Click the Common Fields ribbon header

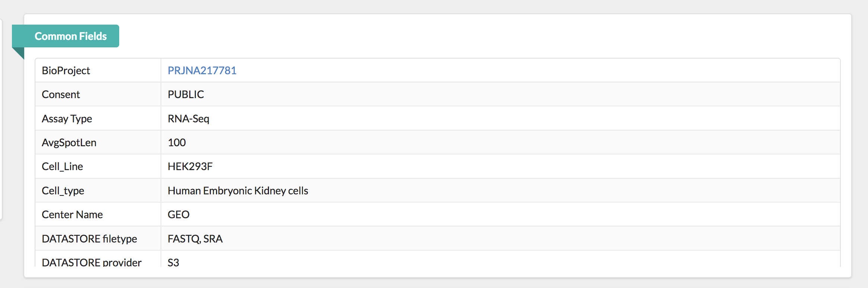pyautogui.click(x=70, y=36)
